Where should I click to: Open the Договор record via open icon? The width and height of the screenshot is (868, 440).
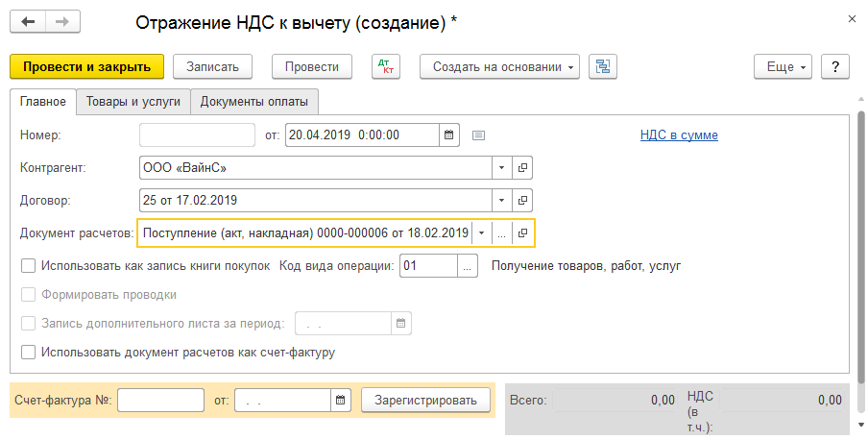tap(523, 200)
